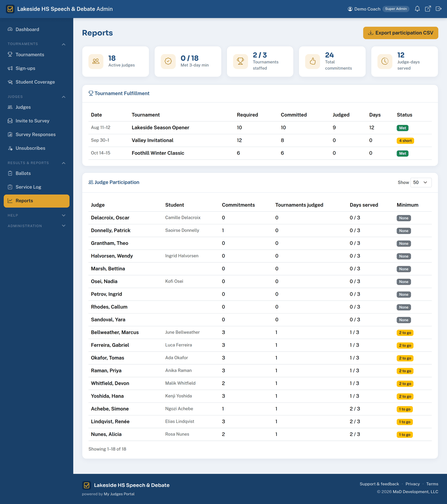Image resolution: width=447 pixels, height=504 pixels.
Task: Open Tournaments in the sidebar
Action: (36, 55)
